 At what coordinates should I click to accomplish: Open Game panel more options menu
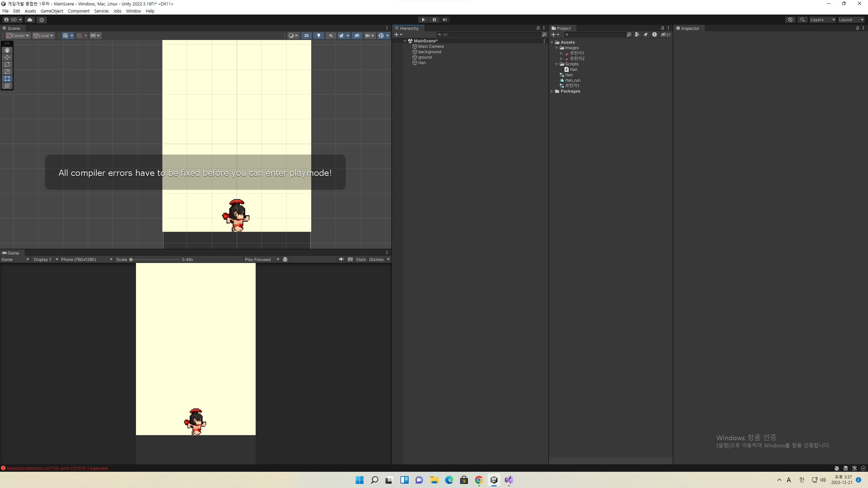click(x=387, y=253)
